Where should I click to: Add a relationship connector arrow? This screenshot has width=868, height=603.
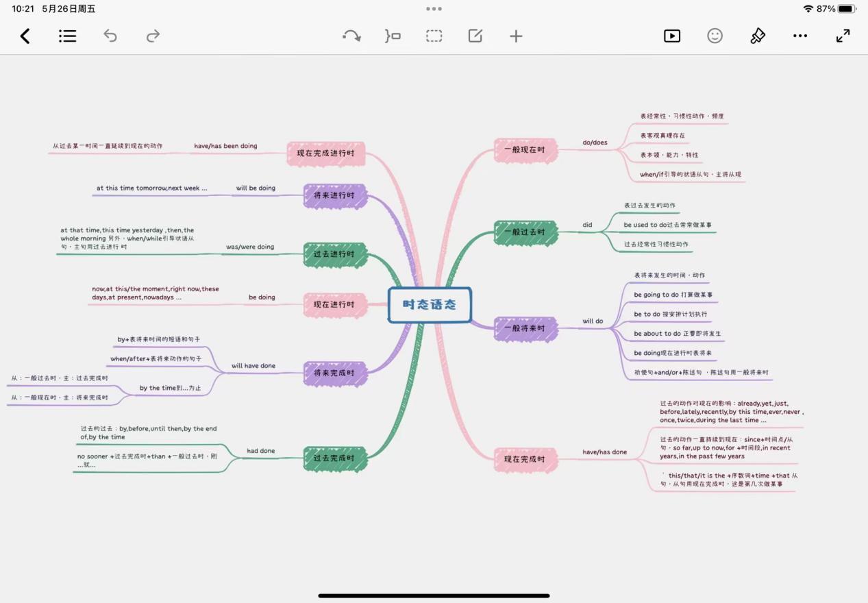[x=351, y=36]
